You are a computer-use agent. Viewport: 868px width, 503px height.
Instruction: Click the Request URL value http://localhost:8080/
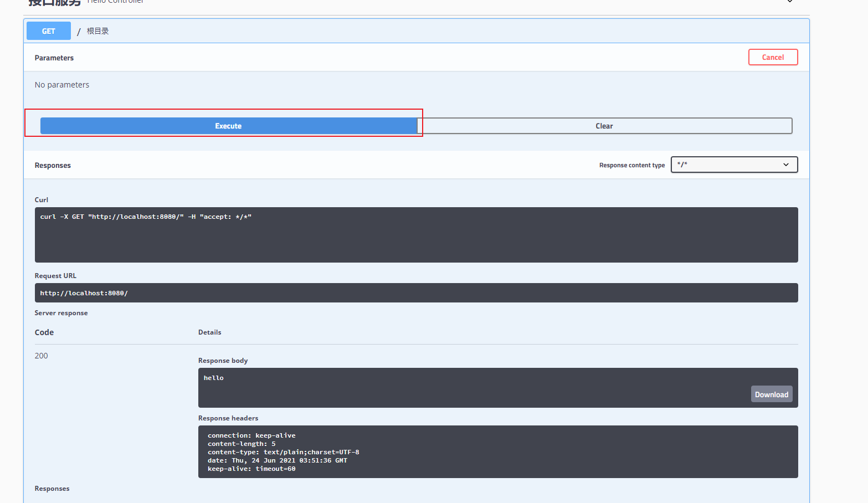84,293
